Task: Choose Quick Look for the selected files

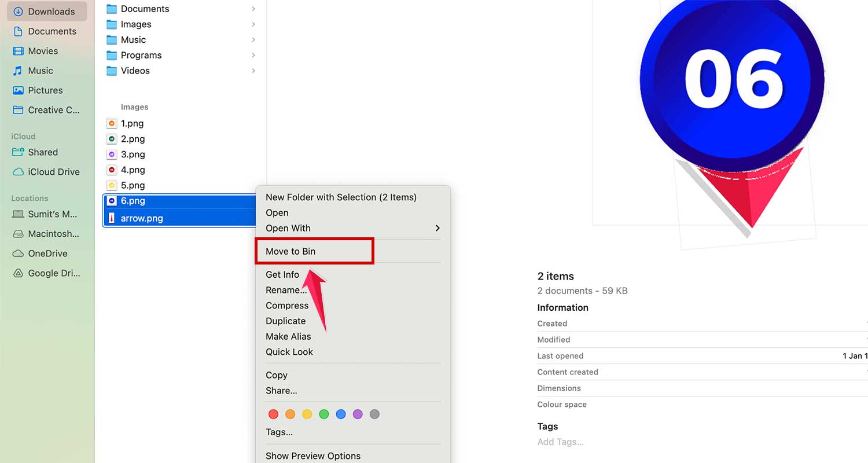Action: [289, 351]
